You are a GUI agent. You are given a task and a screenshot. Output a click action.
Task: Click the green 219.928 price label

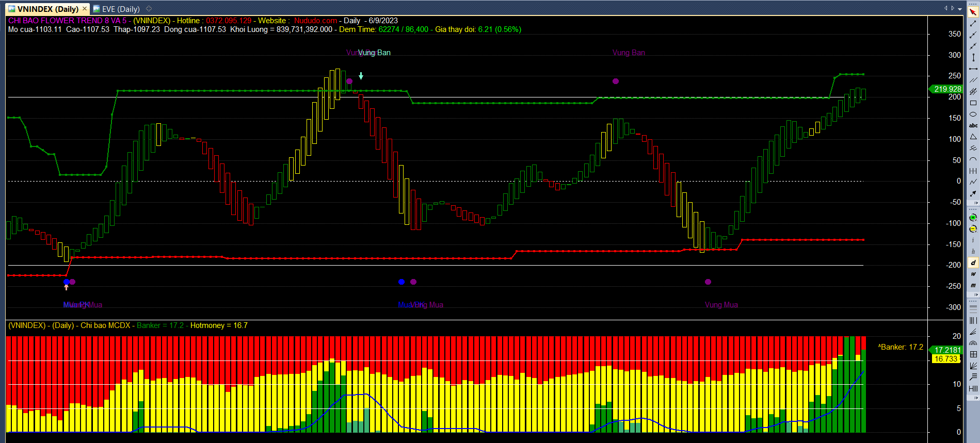946,89
